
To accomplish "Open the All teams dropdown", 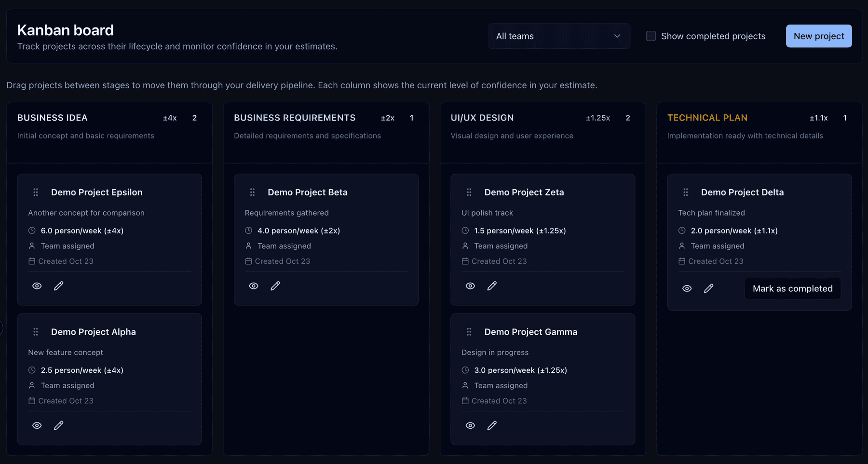I will pos(558,36).
